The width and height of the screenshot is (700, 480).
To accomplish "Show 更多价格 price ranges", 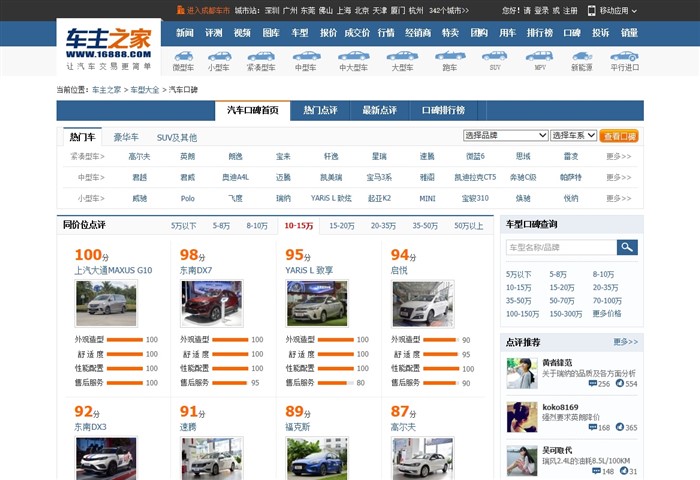I will pos(607,313).
